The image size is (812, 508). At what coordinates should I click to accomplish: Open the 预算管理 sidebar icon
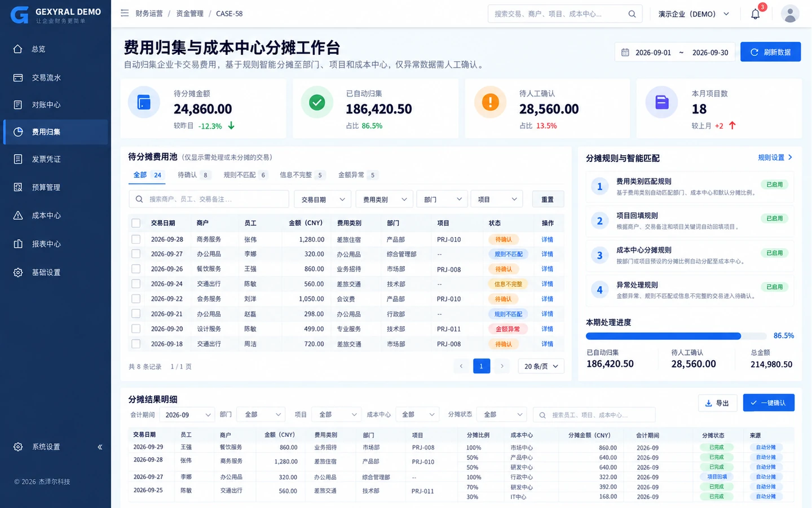[x=18, y=187]
